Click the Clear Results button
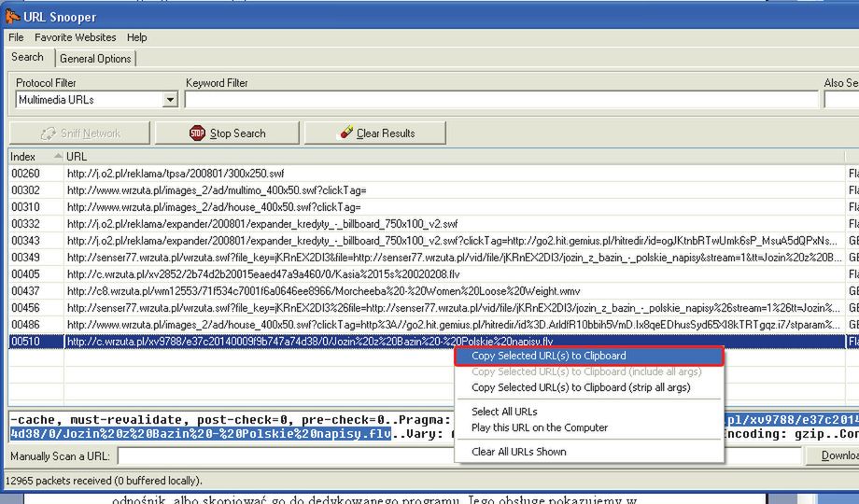Viewport: 859px width, 504px height. (375, 133)
